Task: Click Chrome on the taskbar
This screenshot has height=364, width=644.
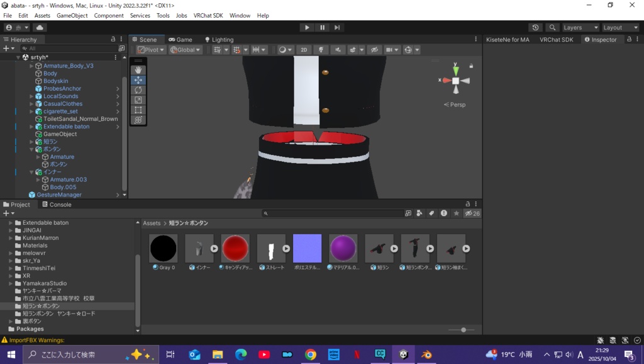Action: (311, 355)
